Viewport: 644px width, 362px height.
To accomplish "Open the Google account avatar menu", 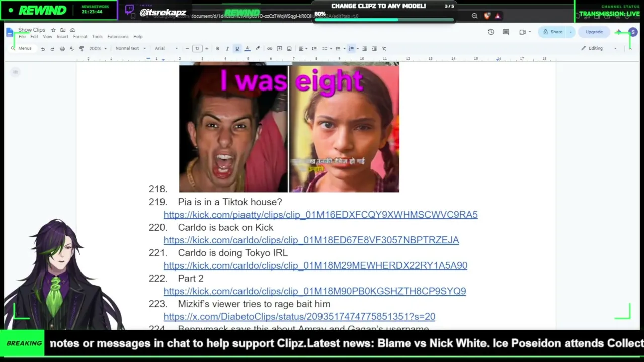I will [633, 32].
